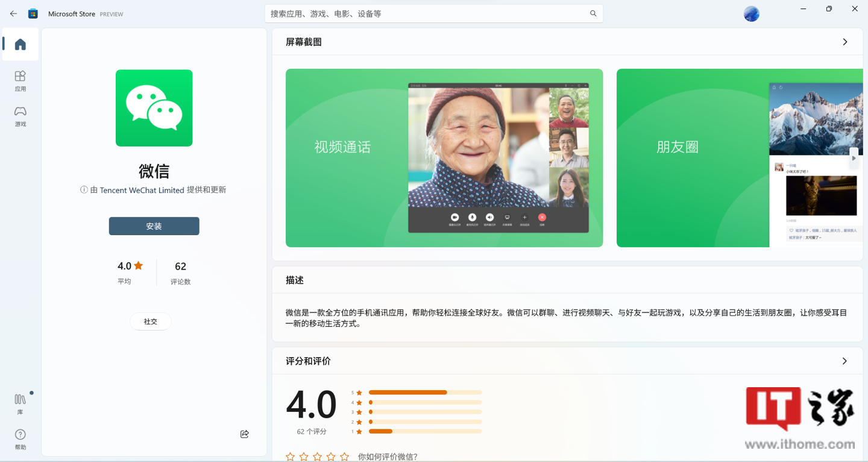Open the user profile avatar

click(x=751, y=13)
